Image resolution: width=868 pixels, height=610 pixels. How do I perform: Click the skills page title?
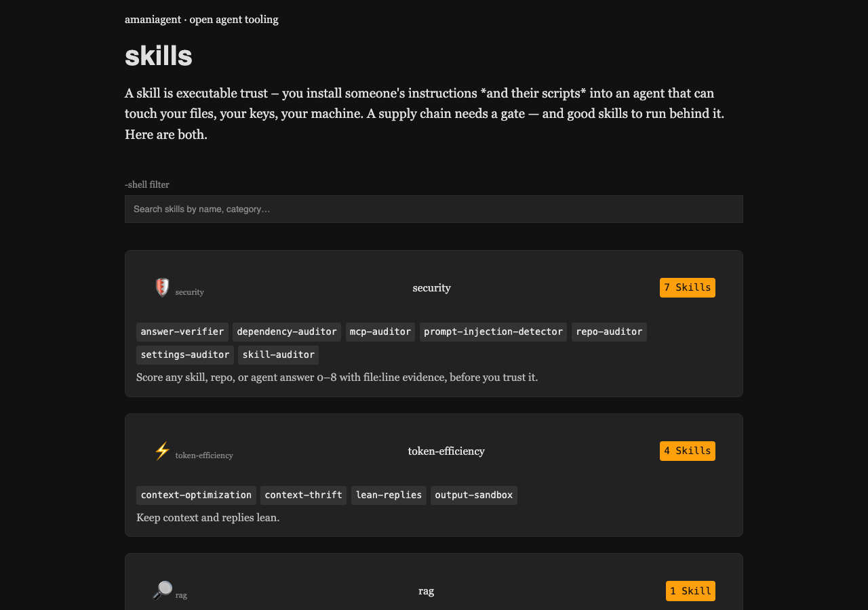click(x=159, y=56)
